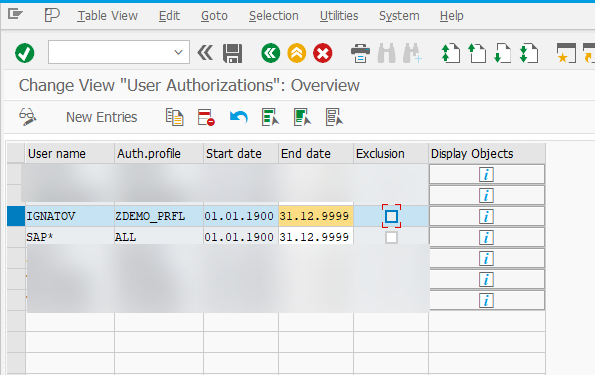This screenshot has width=595, height=375.
Task: Click the create new session window icon
Action: [566, 53]
